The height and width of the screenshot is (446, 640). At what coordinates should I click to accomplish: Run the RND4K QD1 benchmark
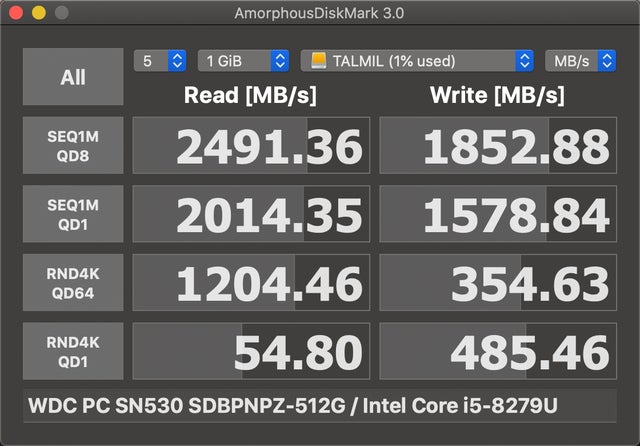tap(73, 351)
